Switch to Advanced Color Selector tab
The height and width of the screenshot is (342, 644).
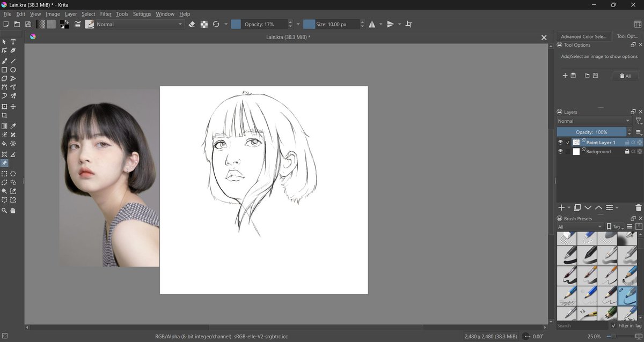(583, 36)
